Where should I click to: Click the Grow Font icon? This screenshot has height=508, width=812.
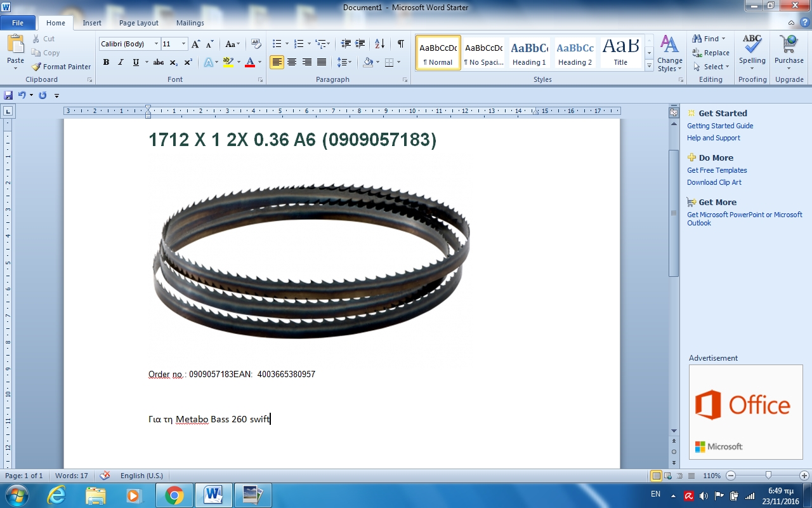195,44
